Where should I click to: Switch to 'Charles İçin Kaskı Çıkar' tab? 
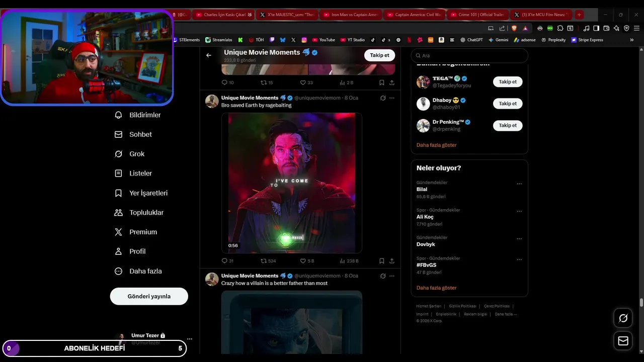[x=223, y=15]
